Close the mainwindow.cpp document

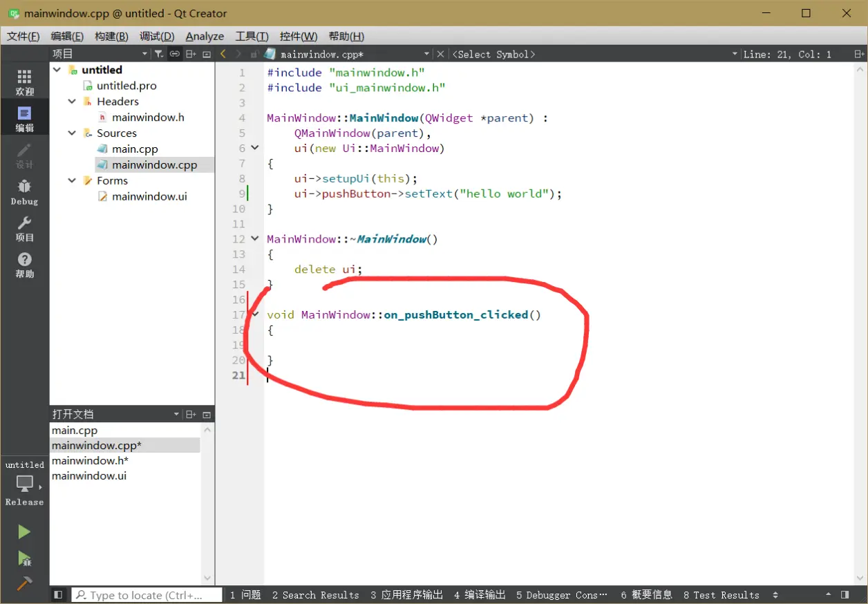440,54
